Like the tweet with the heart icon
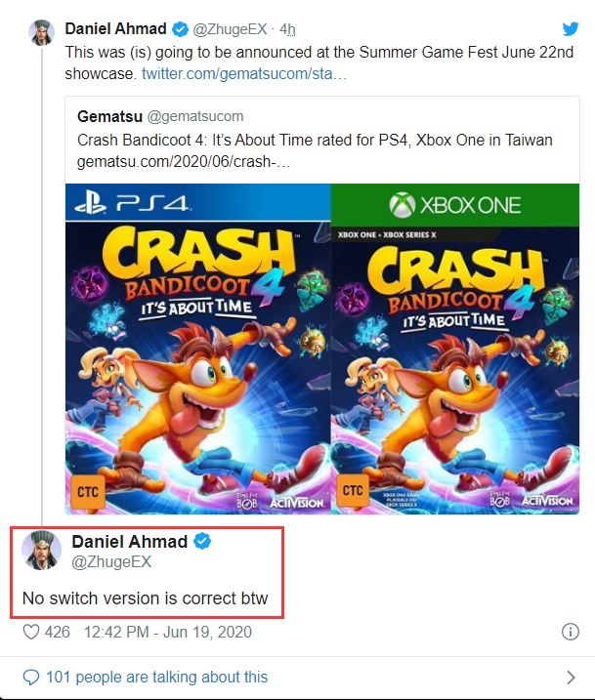The height and width of the screenshot is (700, 595). 31,632
